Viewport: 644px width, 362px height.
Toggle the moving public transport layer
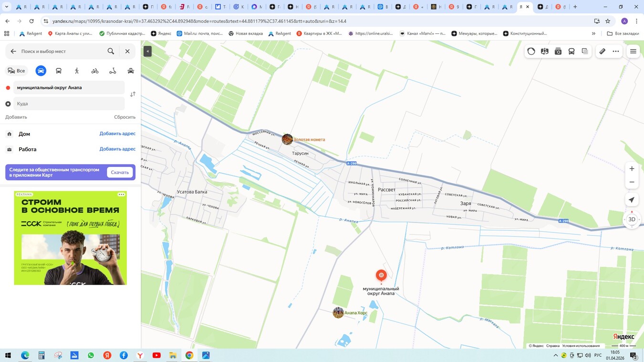coord(571,52)
